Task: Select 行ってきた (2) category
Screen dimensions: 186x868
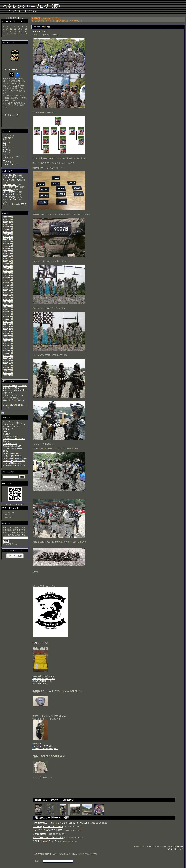Action: [7, 162]
